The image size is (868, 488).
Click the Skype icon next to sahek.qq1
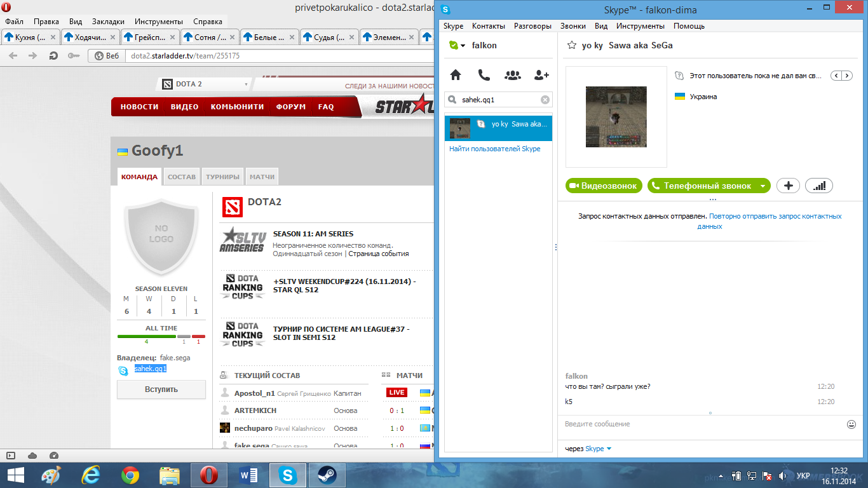coord(123,371)
